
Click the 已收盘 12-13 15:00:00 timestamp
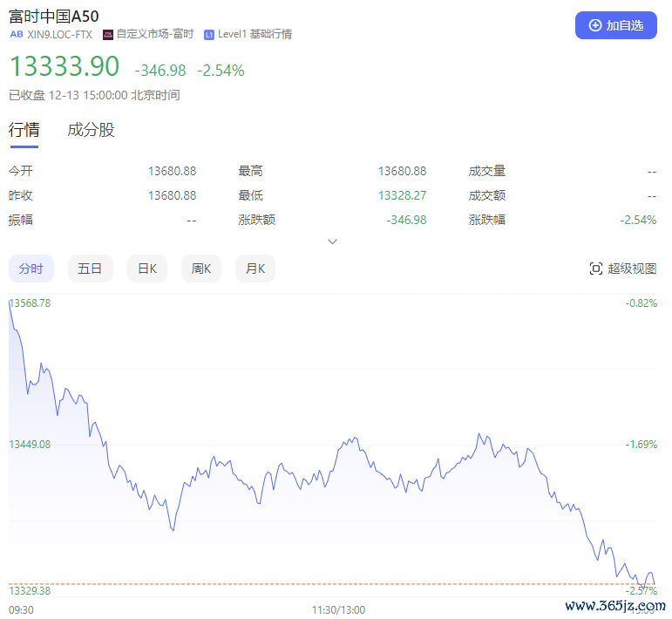tap(94, 95)
